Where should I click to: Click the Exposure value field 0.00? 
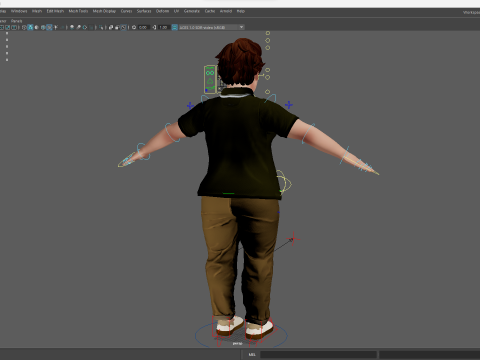[143, 27]
